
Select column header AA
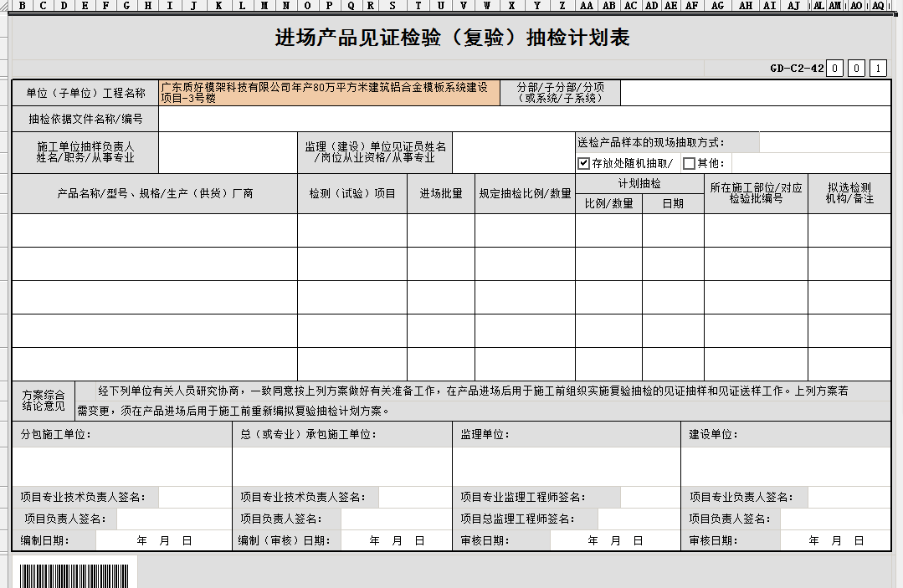(x=587, y=6)
